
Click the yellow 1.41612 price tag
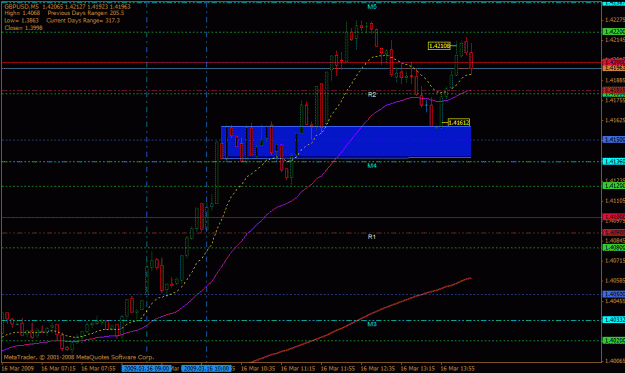pos(459,122)
